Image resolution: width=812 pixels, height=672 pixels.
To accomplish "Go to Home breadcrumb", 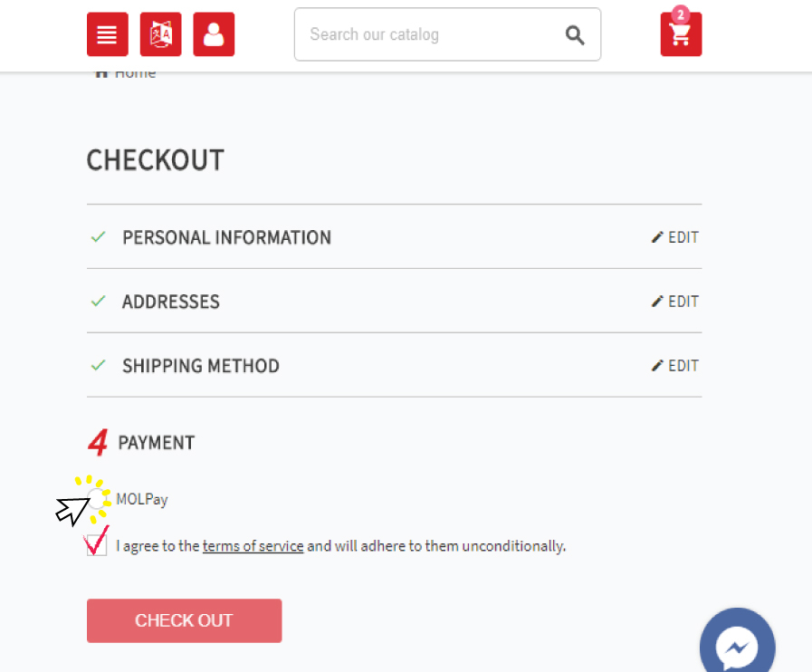I will tap(126, 74).
